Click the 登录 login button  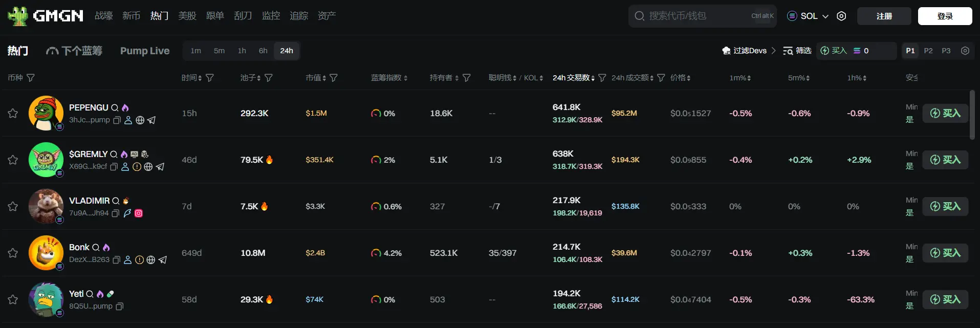pyautogui.click(x=945, y=16)
